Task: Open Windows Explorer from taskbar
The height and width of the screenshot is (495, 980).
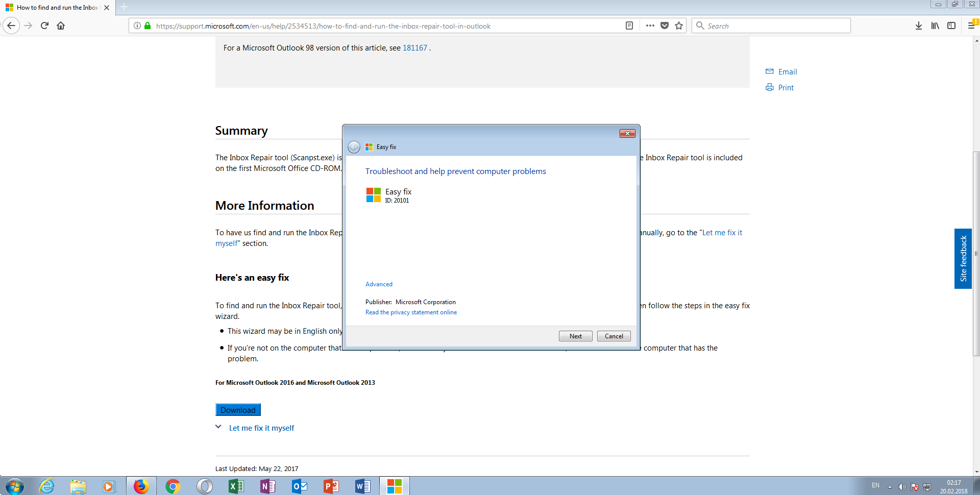Action: tap(78, 486)
